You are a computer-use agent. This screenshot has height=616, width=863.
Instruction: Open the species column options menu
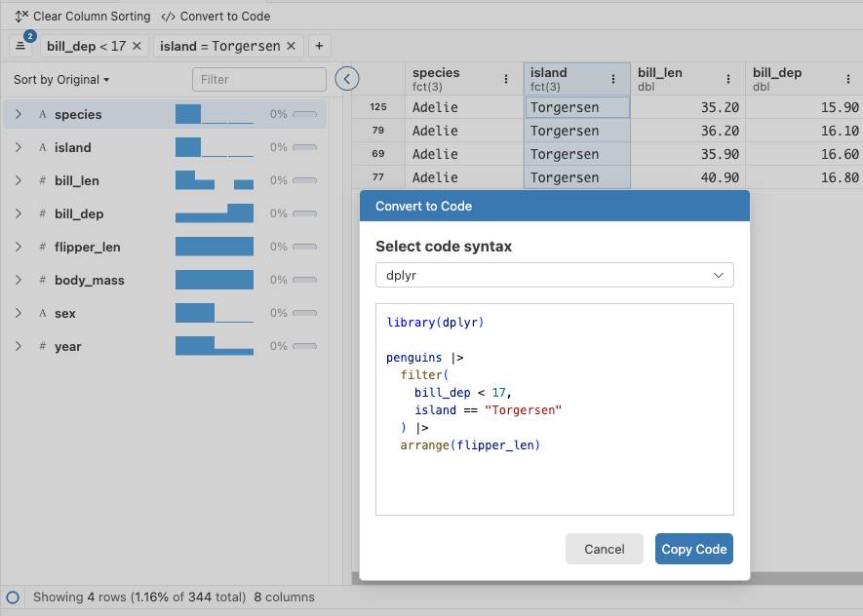(x=505, y=79)
